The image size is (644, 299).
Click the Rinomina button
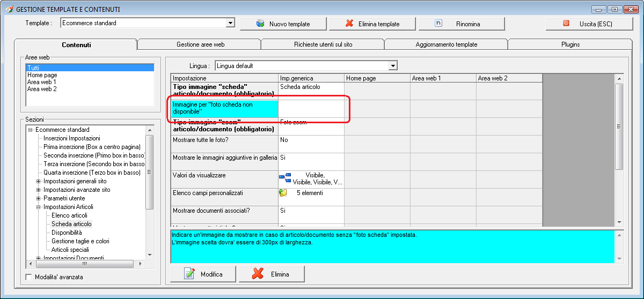click(x=462, y=24)
